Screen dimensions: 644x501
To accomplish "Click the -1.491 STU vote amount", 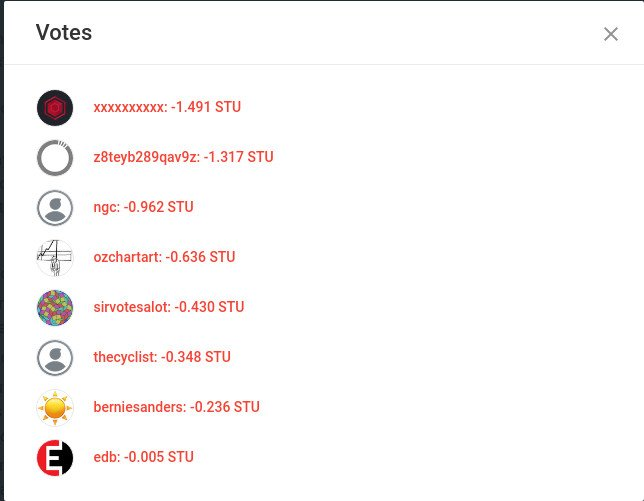I will (206, 107).
